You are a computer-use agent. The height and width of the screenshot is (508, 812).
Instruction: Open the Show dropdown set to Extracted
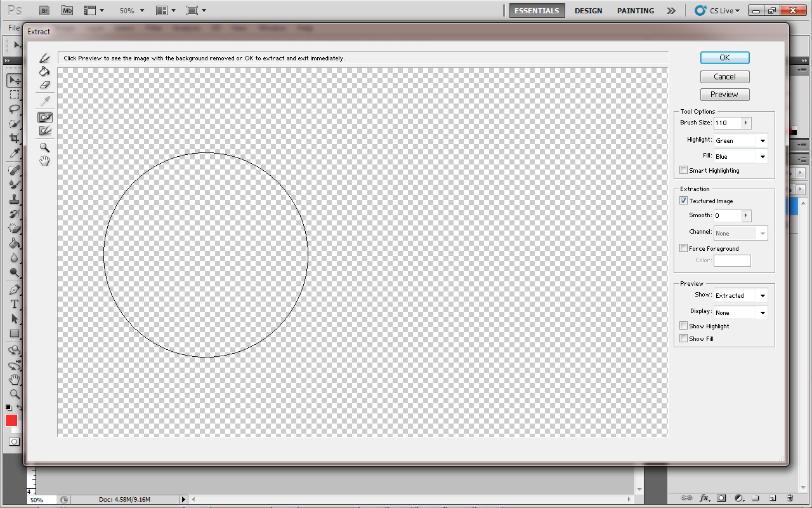tap(763, 295)
